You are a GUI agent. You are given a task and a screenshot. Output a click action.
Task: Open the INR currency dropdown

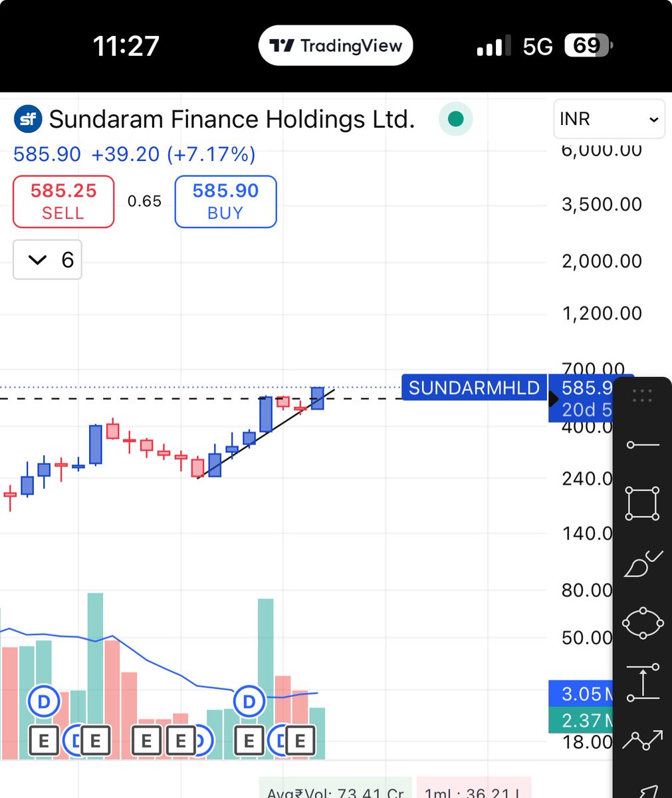point(610,119)
